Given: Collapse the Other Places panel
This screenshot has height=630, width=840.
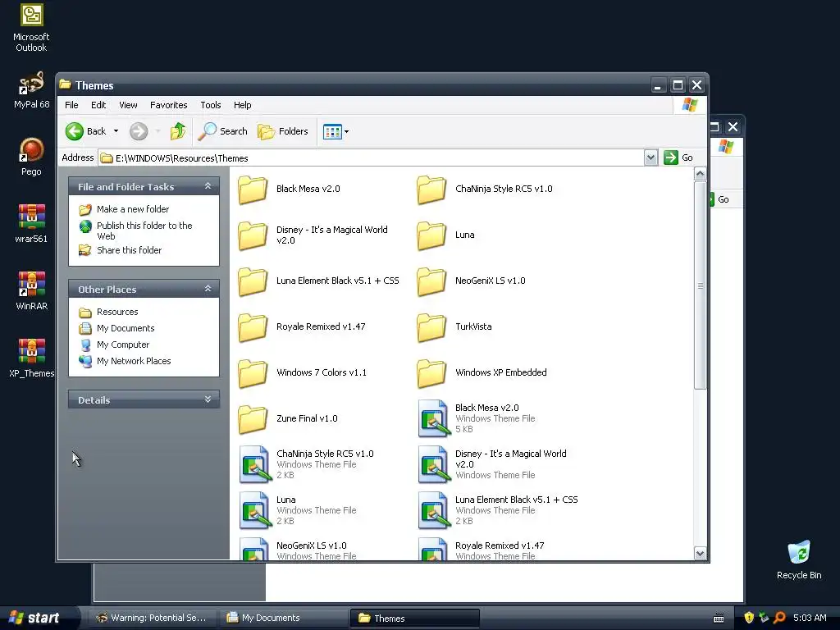Looking at the screenshot, I should click(x=208, y=289).
